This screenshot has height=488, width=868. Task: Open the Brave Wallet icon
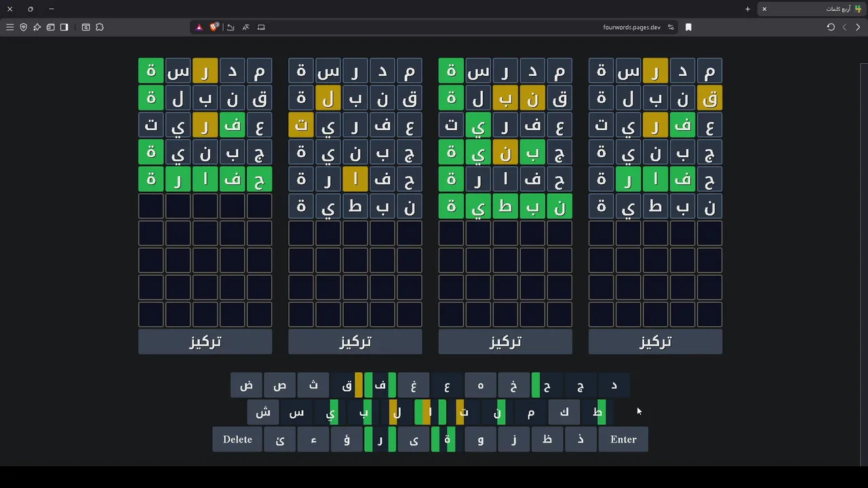(50, 27)
